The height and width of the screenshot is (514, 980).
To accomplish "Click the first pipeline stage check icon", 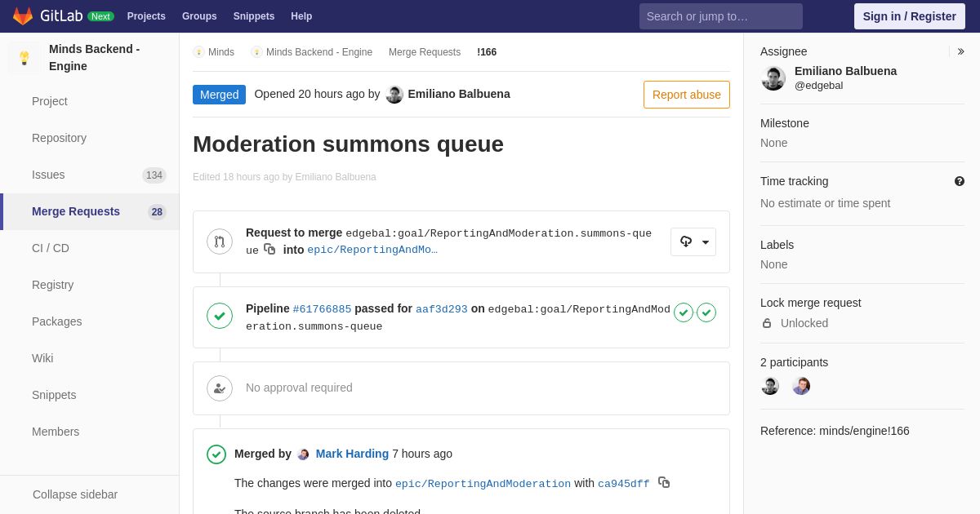I will [x=684, y=312].
